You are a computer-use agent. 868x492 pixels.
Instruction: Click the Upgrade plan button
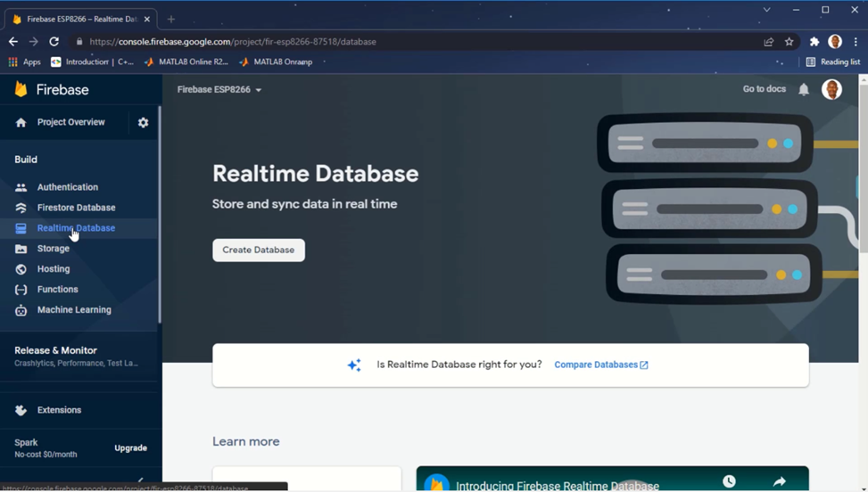130,448
